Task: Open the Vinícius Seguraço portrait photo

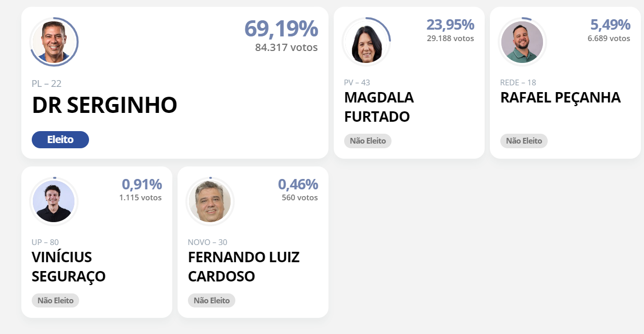Action: [x=54, y=201]
